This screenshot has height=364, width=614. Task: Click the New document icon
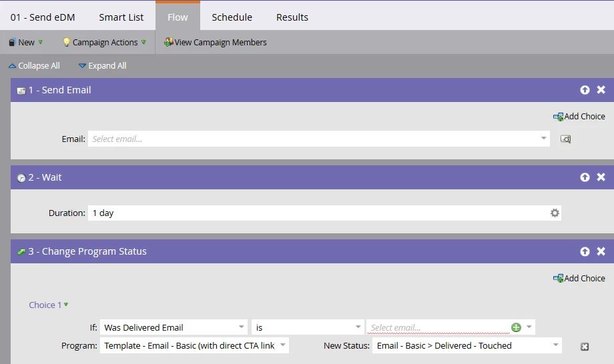(12, 42)
